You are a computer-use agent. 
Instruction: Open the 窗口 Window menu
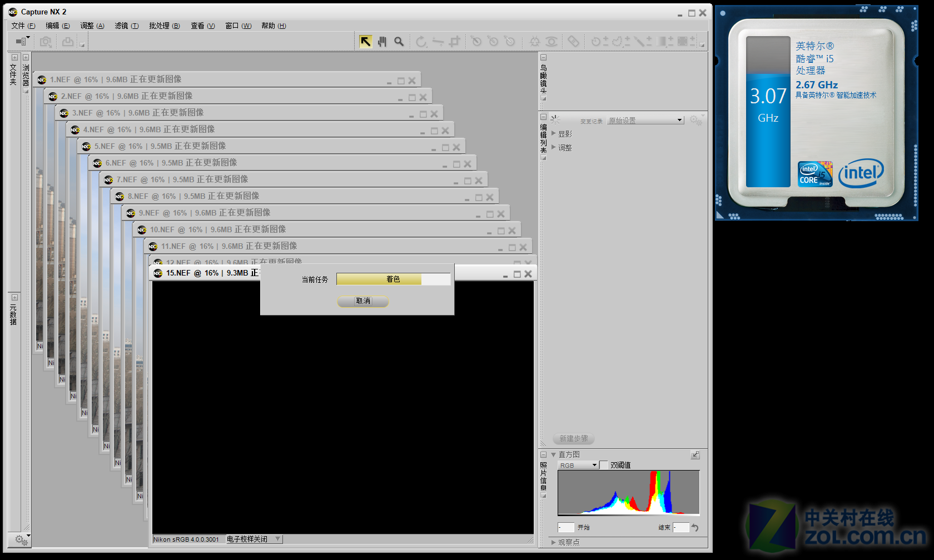(239, 26)
